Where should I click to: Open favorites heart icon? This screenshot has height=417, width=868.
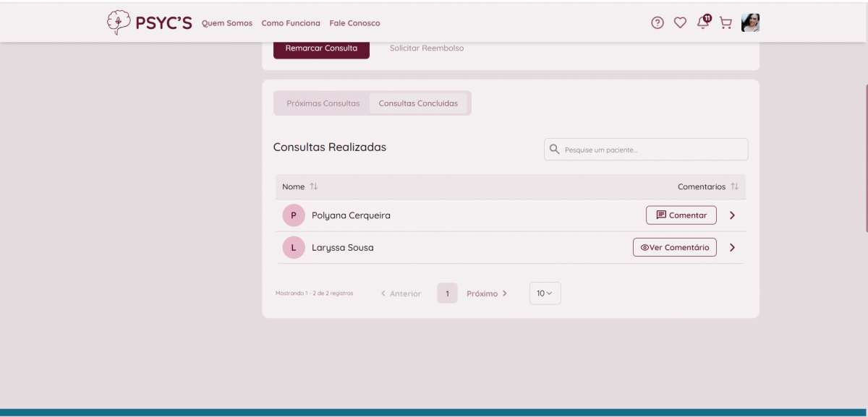[680, 22]
